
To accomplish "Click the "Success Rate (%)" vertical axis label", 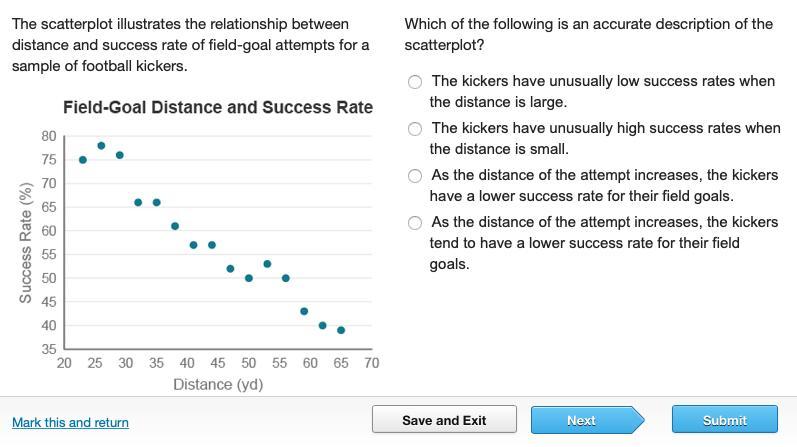I will [26, 242].
